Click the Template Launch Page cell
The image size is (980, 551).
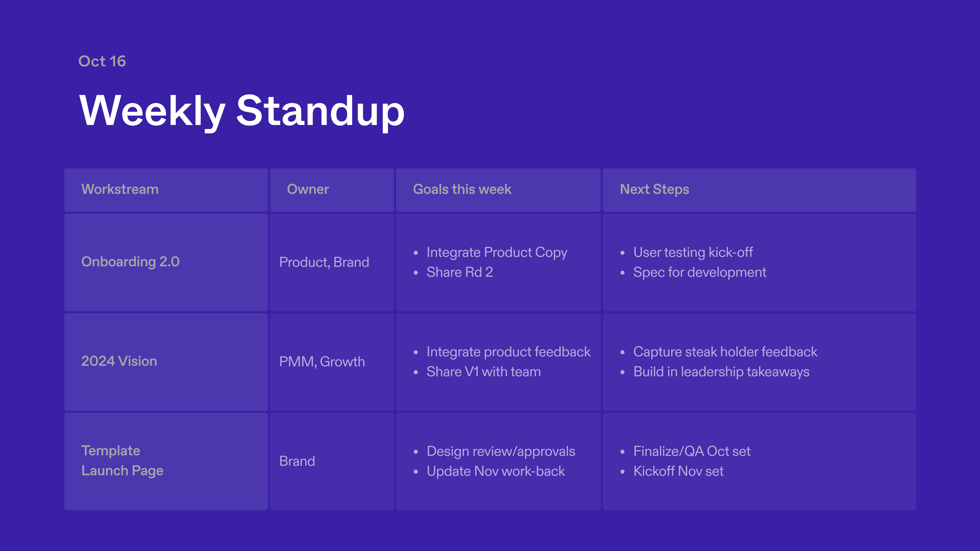122,460
